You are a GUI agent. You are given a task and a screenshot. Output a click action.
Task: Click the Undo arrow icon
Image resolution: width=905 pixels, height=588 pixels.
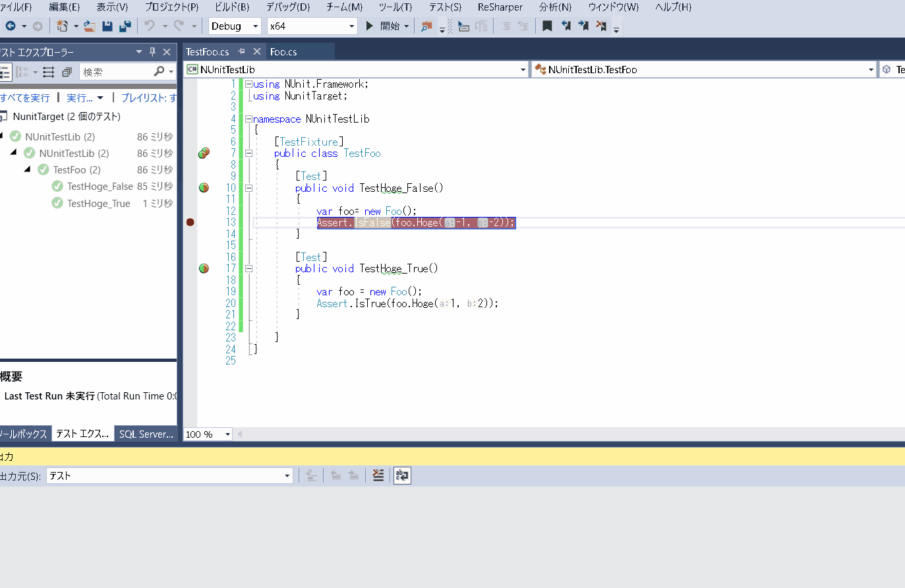tap(150, 26)
